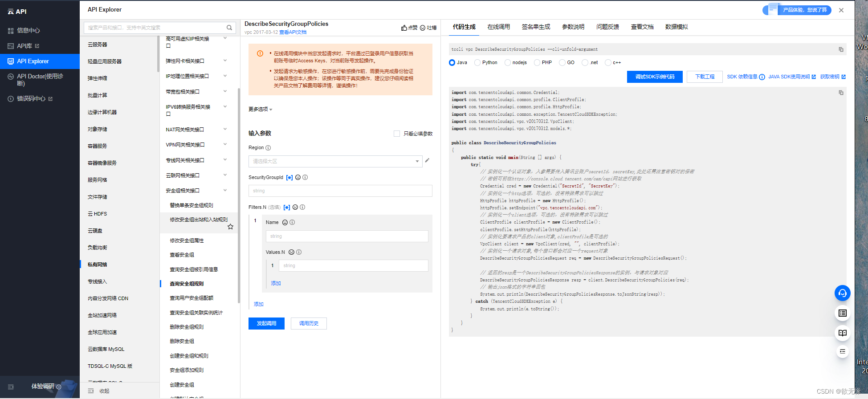Click the hamburger icon at the sidebar bottom left
The image size is (868, 399).
tap(11, 387)
